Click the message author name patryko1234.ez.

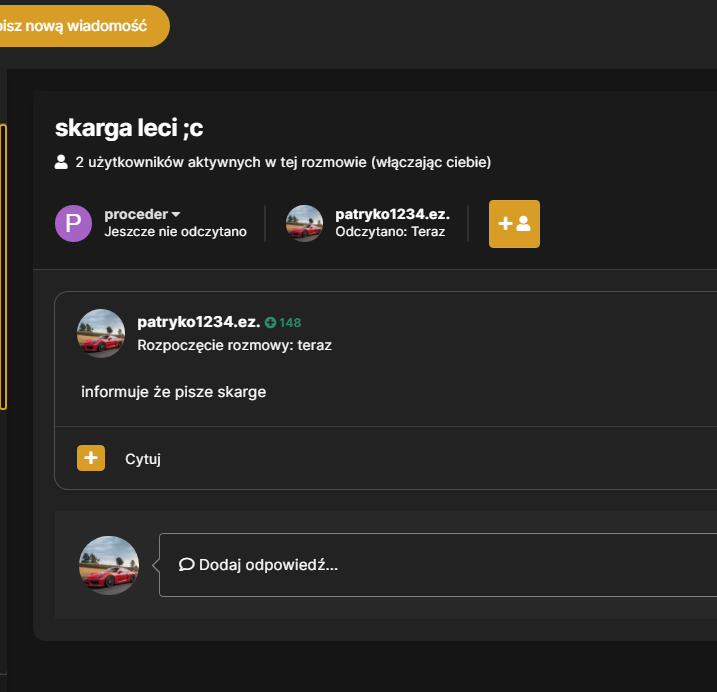[199, 322]
